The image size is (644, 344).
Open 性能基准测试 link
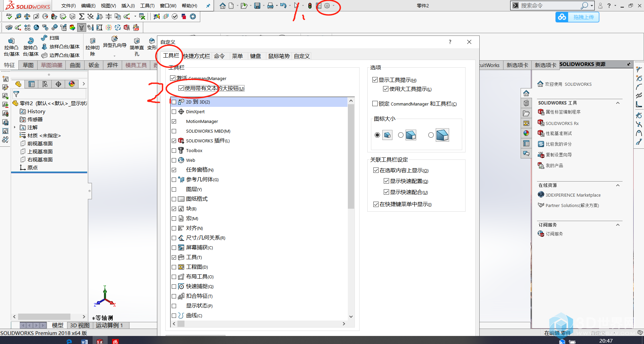click(x=559, y=133)
